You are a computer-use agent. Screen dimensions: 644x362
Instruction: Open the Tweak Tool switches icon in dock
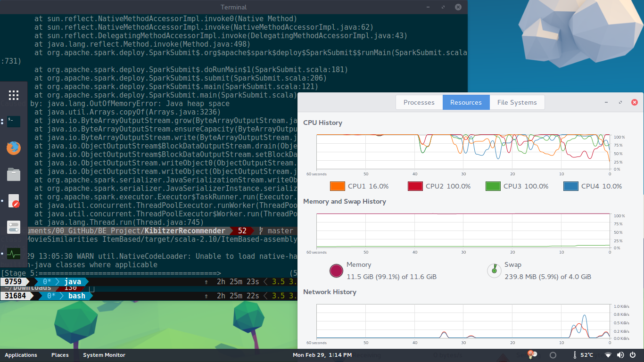(x=14, y=227)
